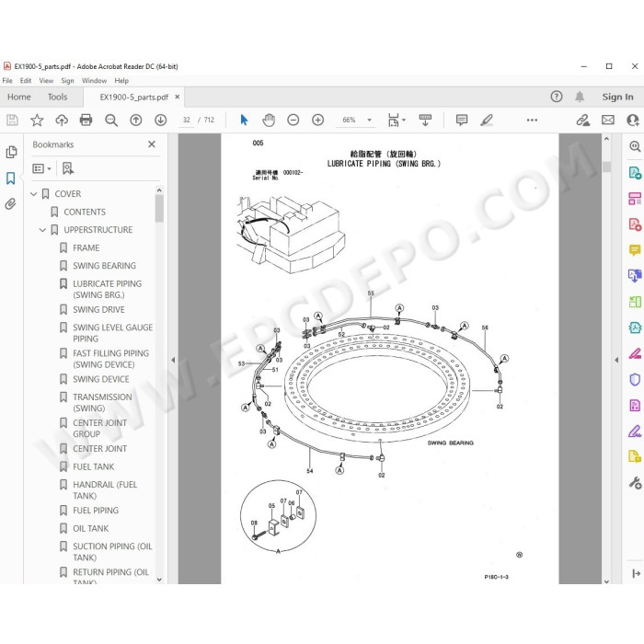The width and height of the screenshot is (644, 644).
Task: Open More Tools wrench icon
Action: point(635,483)
